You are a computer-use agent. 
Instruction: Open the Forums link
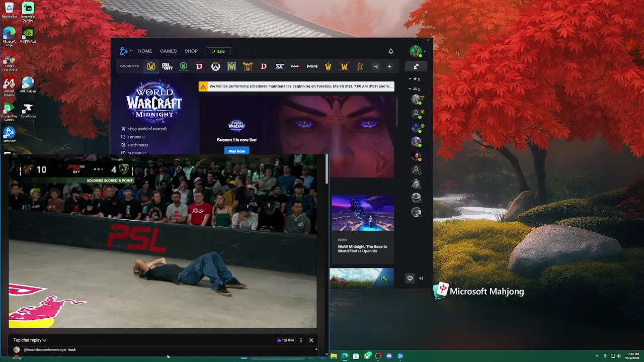pyautogui.click(x=133, y=137)
